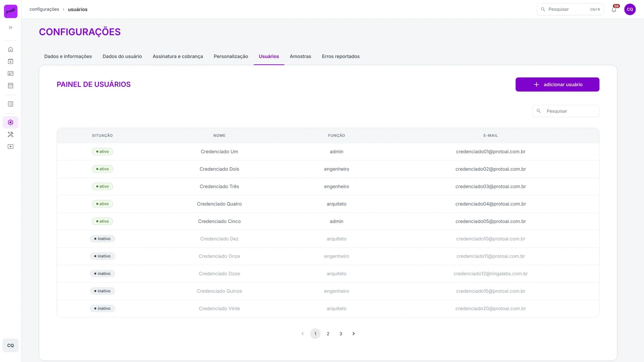Click the list document sidebar icon
Viewport: 644px width, 362px height.
(x=10, y=104)
